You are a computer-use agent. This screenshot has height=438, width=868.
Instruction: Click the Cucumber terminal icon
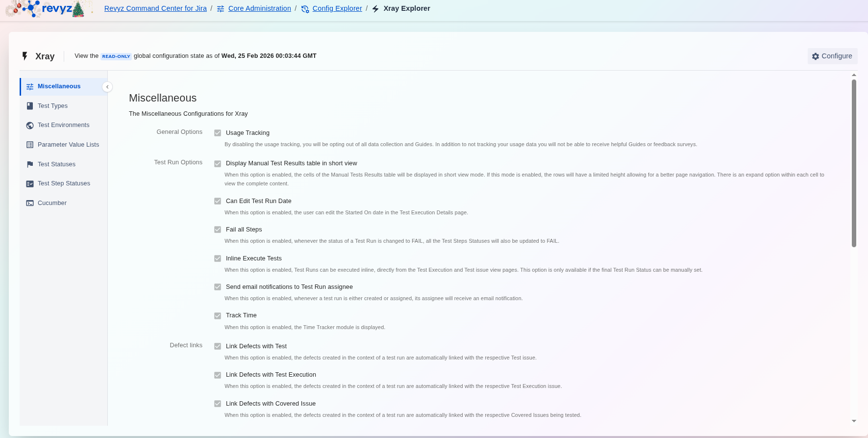point(30,203)
